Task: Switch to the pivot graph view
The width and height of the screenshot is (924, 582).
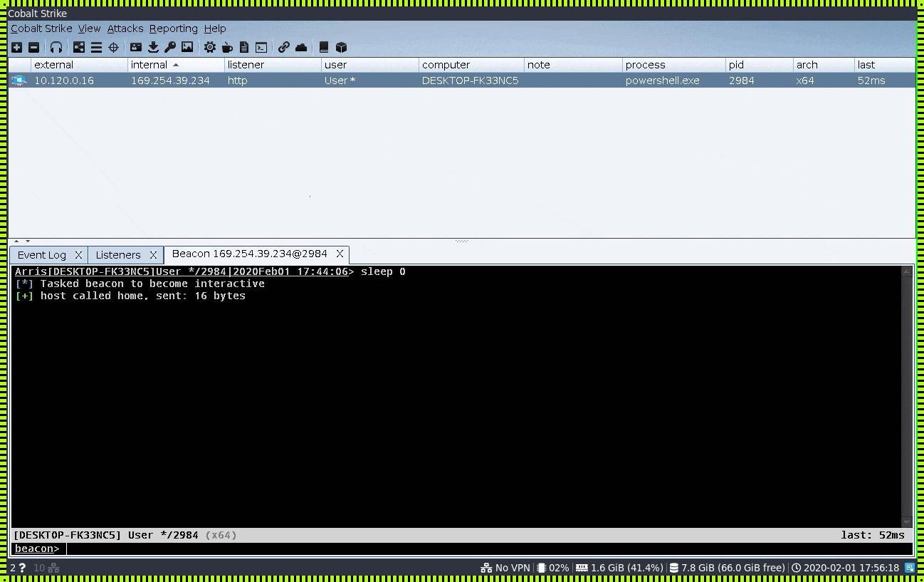Action: [x=79, y=47]
